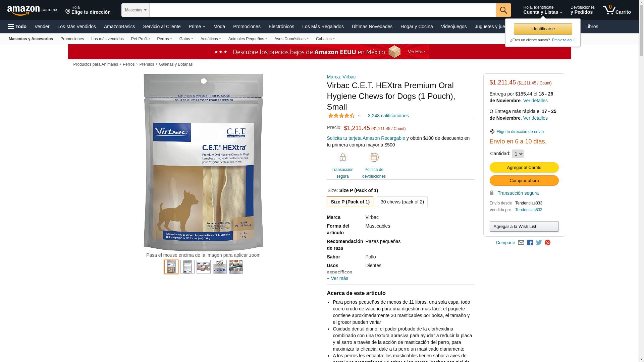Expand the star rating breakdown arrow
This screenshot has height=362, width=644.
[359, 116]
